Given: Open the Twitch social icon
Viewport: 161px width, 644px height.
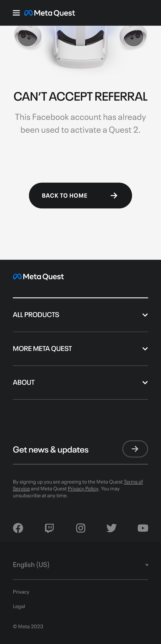Looking at the screenshot, I should point(49,528).
